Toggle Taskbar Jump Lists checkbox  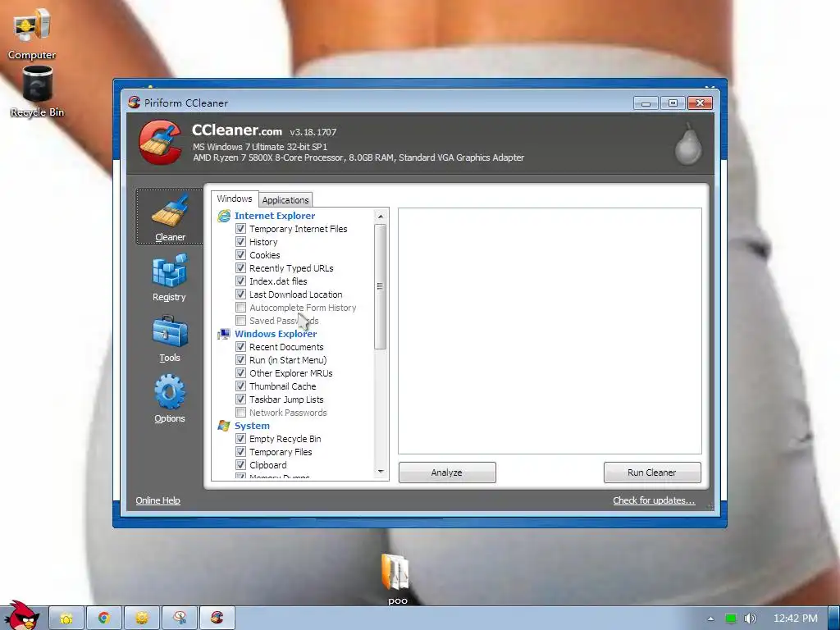240,399
